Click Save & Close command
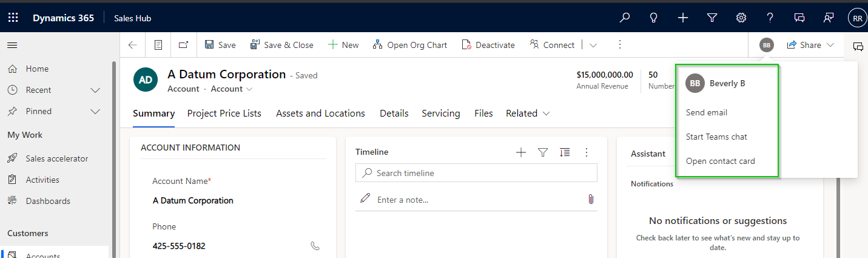Image resolution: width=868 pixels, height=258 pixels. pos(282,45)
